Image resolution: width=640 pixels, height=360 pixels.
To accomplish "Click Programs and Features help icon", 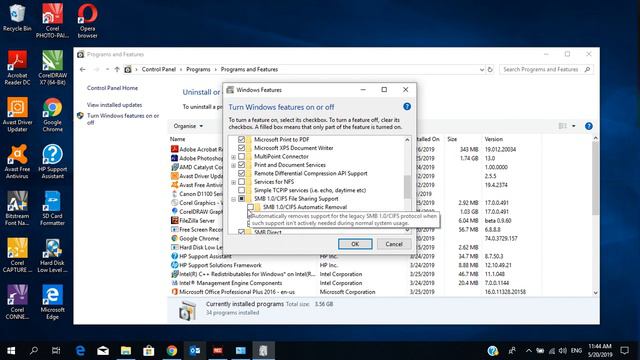I will pyautogui.click(x=589, y=126).
